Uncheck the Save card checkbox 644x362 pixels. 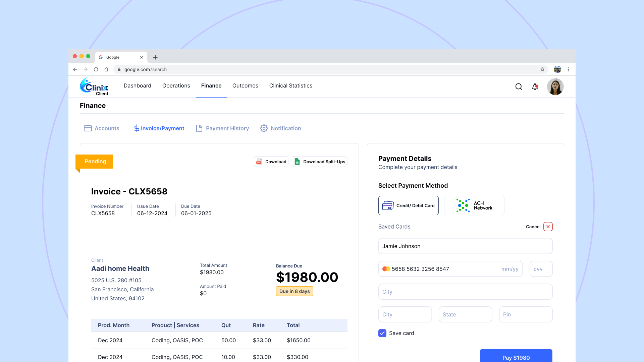pyautogui.click(x=382, y=333)
